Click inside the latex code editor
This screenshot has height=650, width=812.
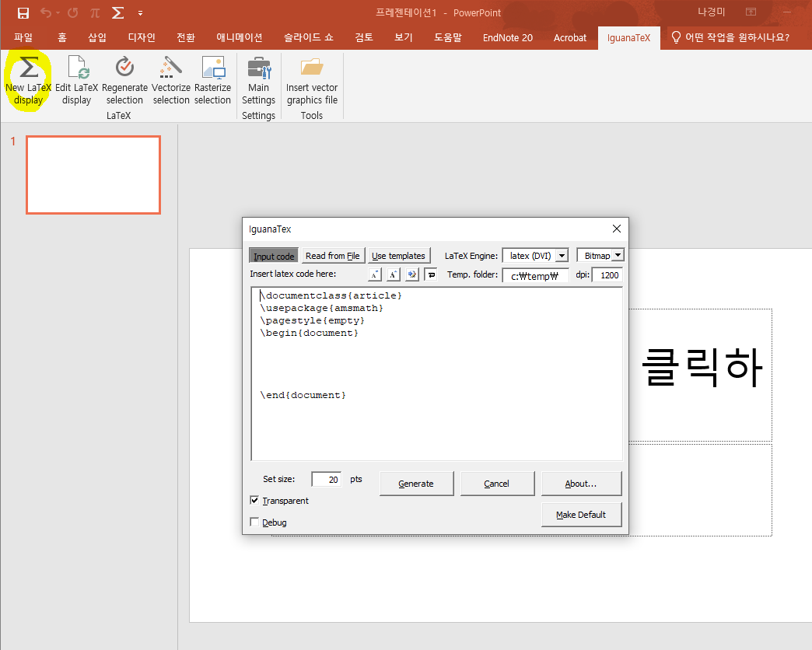tap(436, 374)
